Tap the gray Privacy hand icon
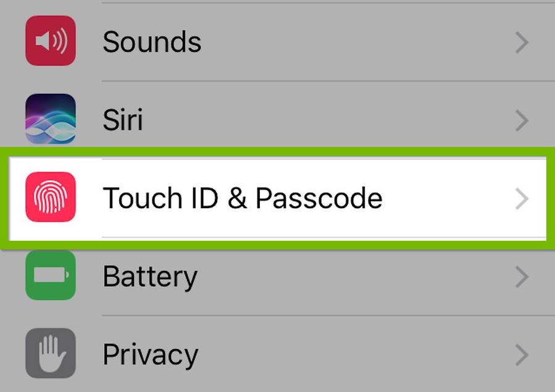Image resolution: width=555 pixels, height=392 pixels. [x=49, y=353]
